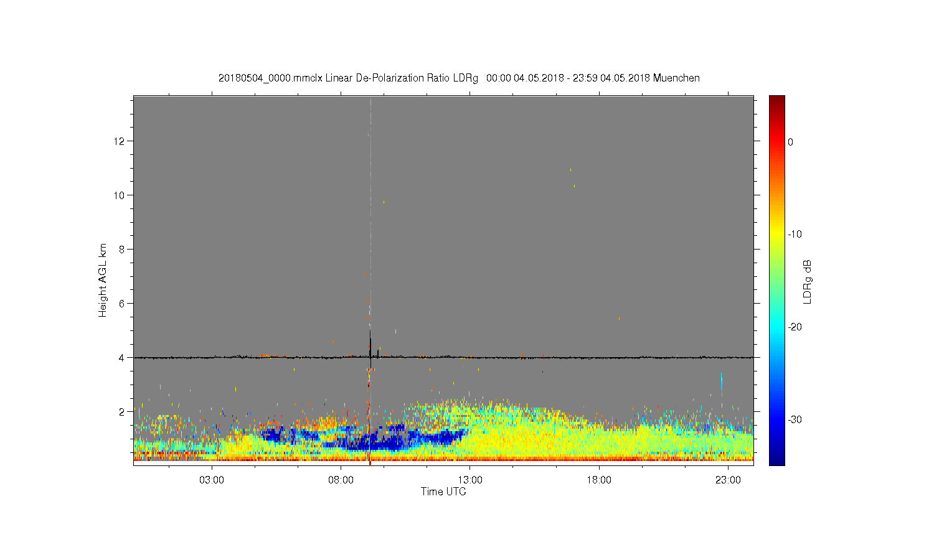Click the colorbar value label -30
934x560 pixels.
[x=795, y=420]
